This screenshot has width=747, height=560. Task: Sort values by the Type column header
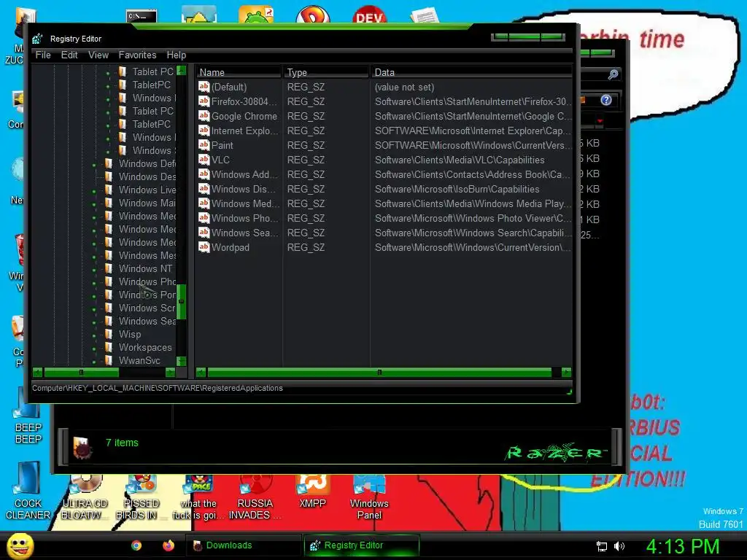pos(326,72)
